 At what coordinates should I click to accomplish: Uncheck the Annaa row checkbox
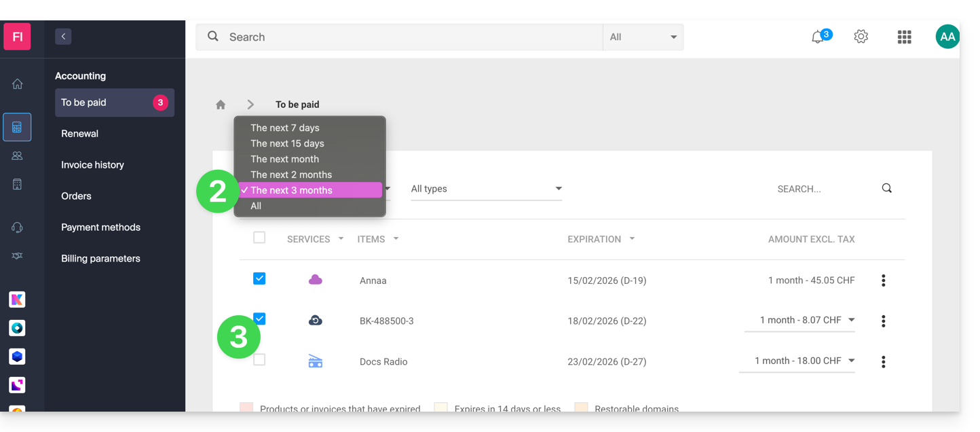coord(259,278)
